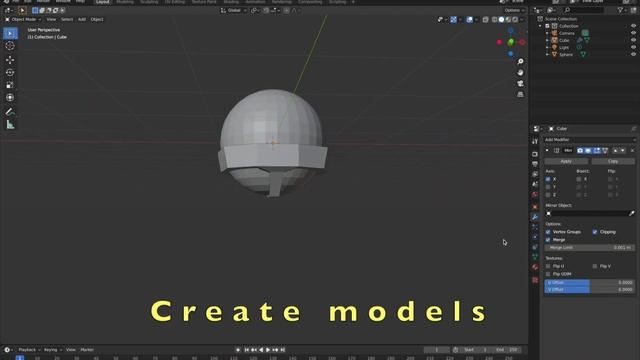Screen dimensions: 640x360
Task: Open the Tool properties tab icon
Action: pyautogui.click(x=535, y=141)
